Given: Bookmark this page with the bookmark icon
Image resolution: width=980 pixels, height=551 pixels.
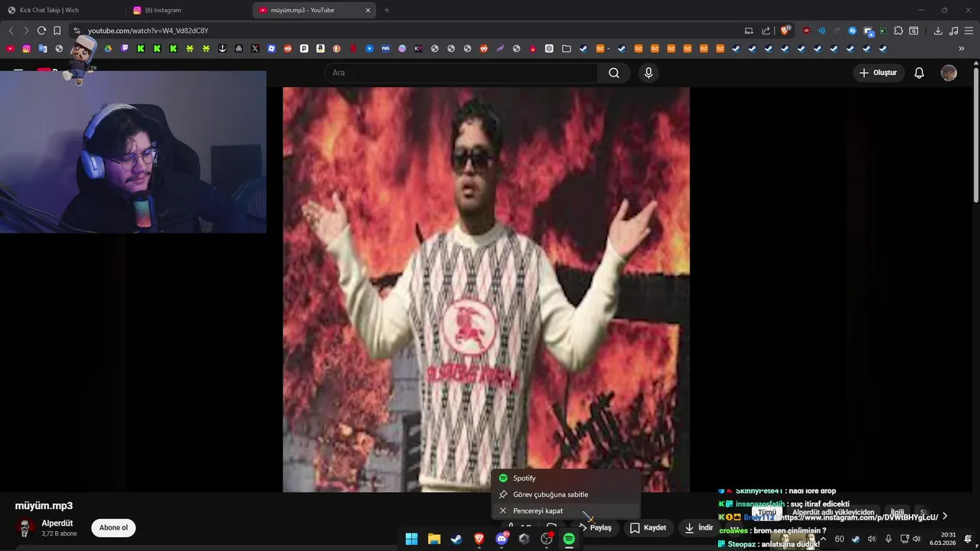Looking at the screenshot, I should pos(57,31).
